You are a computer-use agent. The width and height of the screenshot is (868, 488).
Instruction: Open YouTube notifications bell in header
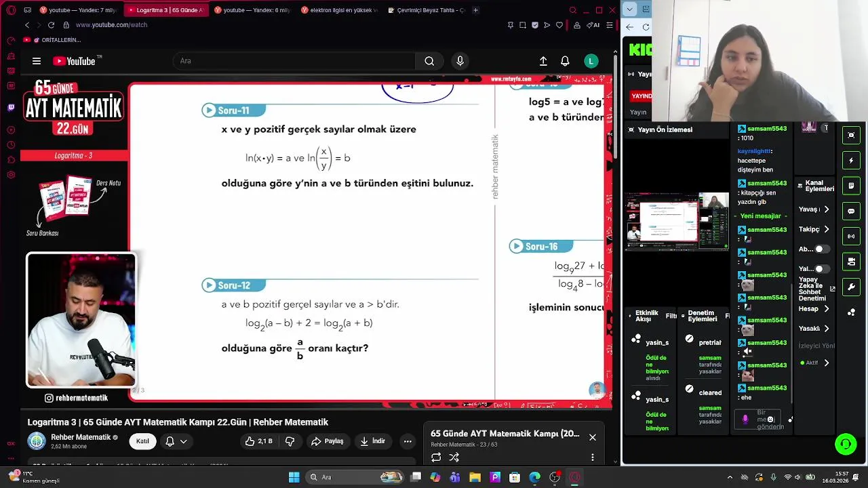(x=565, y=61)
